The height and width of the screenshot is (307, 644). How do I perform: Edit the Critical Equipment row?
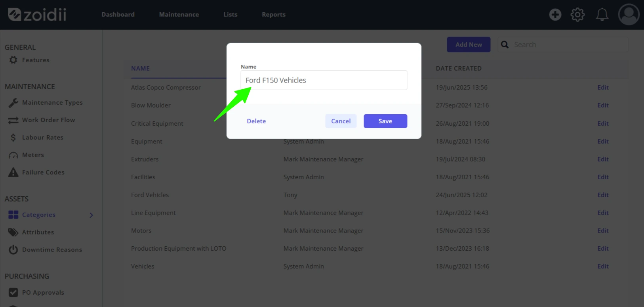603,123
